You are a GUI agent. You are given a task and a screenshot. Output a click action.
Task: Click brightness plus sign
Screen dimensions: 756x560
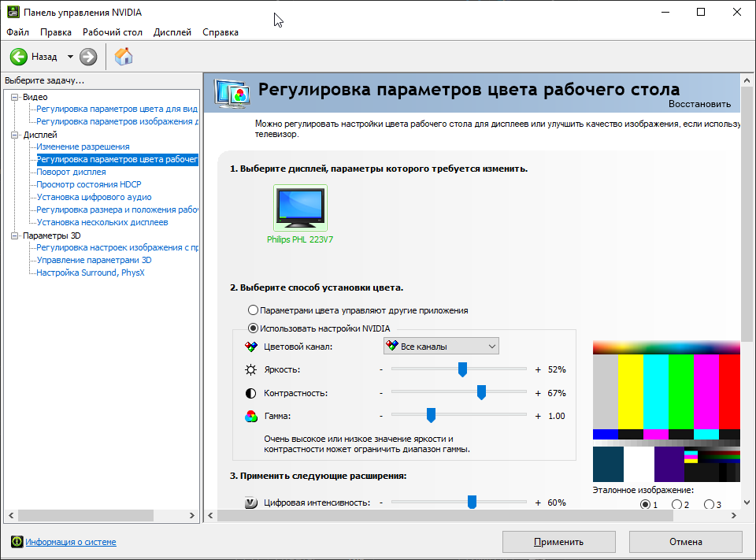click(x=538, y=369)
